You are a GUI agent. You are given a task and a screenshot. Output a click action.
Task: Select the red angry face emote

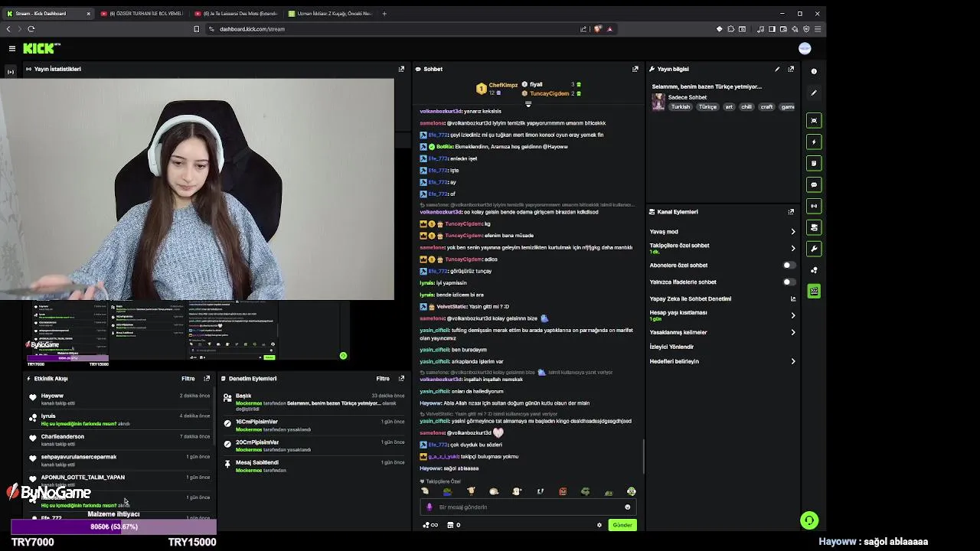(x=563, y=491)
